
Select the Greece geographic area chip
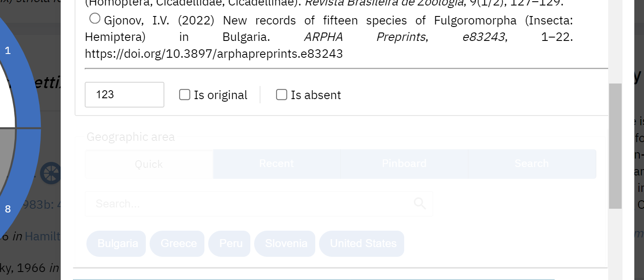(177, 243)
